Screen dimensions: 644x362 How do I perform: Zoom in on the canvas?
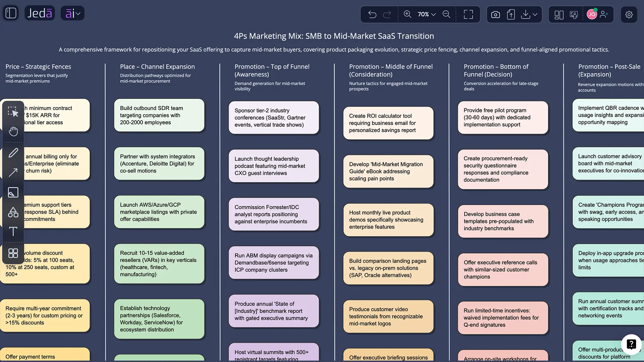[x=407, y=14]
